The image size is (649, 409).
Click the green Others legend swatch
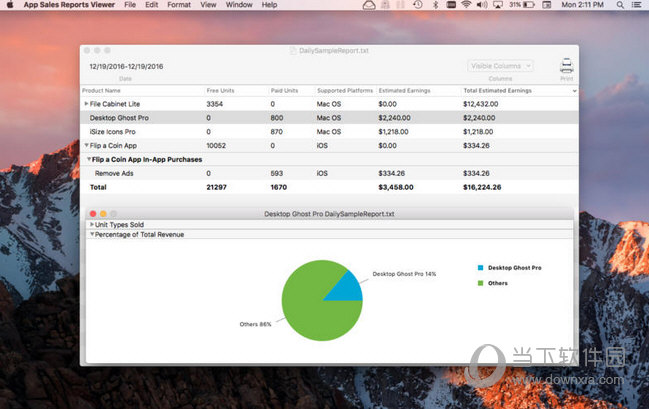click(480, 283)
